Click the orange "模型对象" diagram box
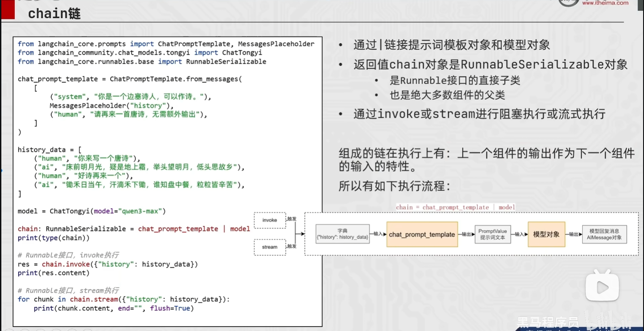 coord(546,234)
